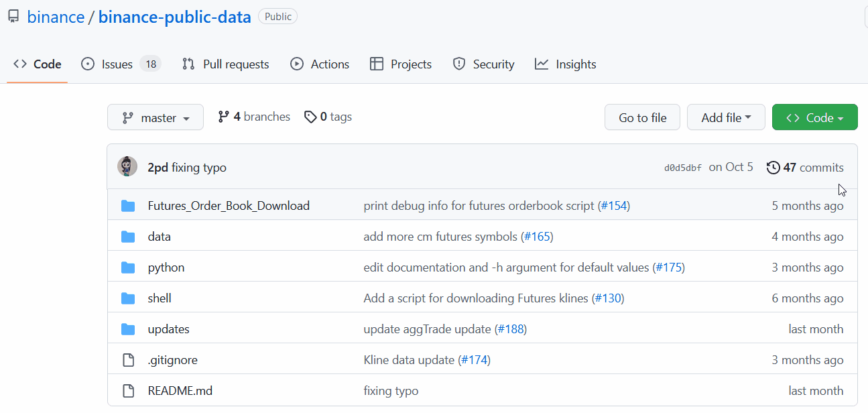
Task: Click the .gitignore file icon
Action: pyautogui.click(x=128, y=360)
